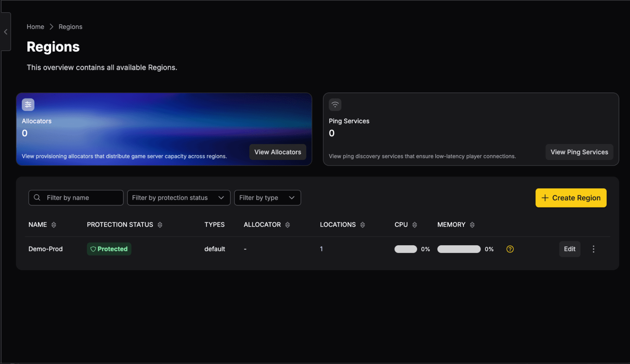
Task: Click the Ping Services wifi icon
Action: click(335, 105)
